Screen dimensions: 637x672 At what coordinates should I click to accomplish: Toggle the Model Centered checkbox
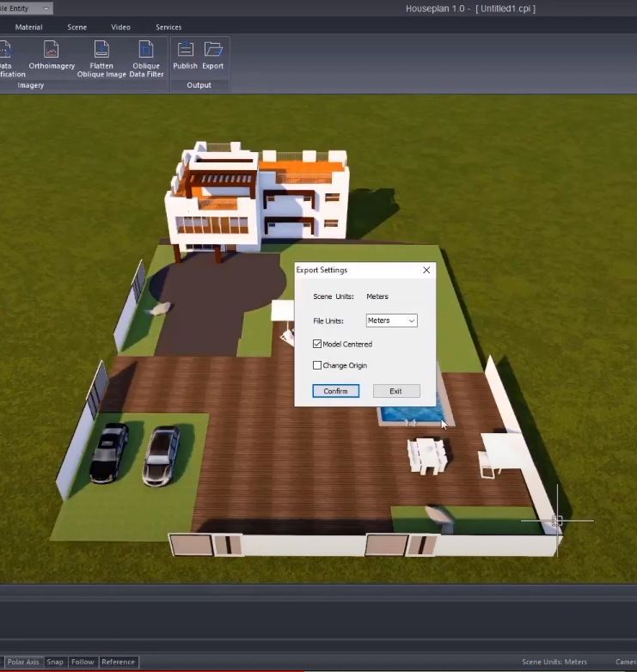[x=317, y=344]
